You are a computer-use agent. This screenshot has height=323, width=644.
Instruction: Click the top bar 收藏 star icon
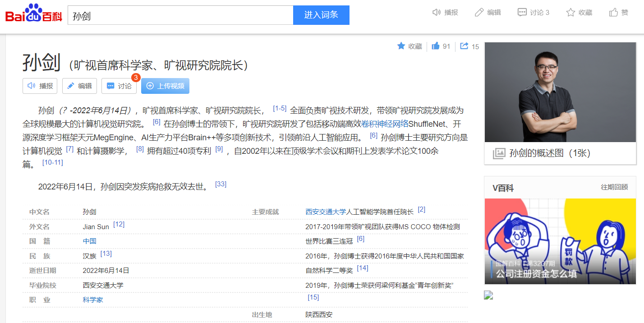(571, 13)
